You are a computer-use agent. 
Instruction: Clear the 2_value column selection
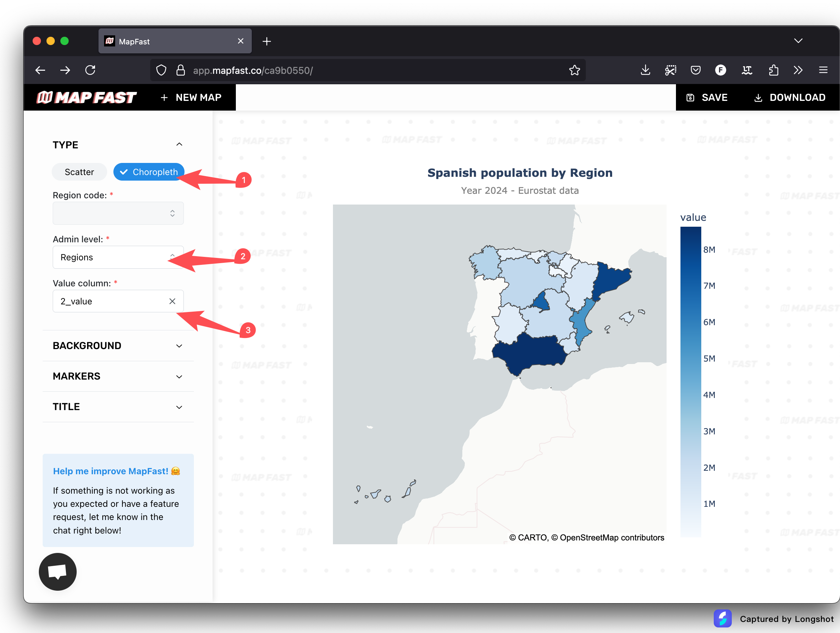click(172, 301)
